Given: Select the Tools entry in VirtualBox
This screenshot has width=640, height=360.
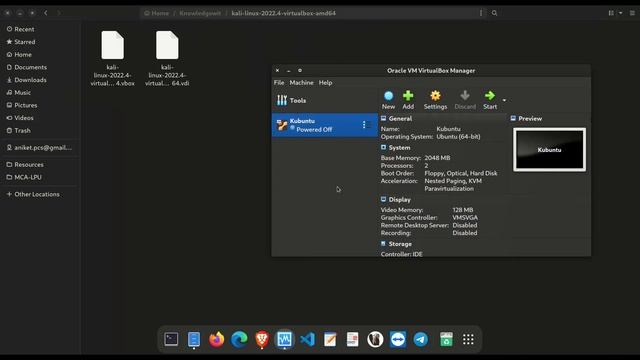Looking at the screenshot, I should 325,100.
